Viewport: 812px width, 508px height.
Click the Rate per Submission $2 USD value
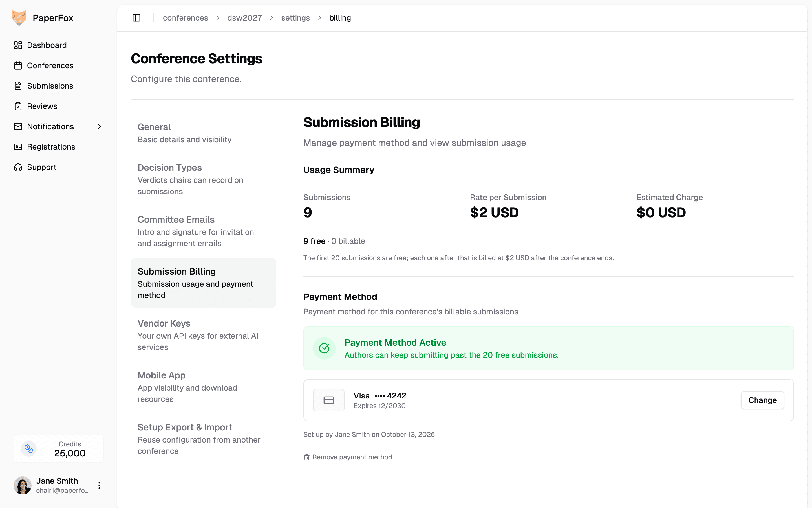pos(494,213)
